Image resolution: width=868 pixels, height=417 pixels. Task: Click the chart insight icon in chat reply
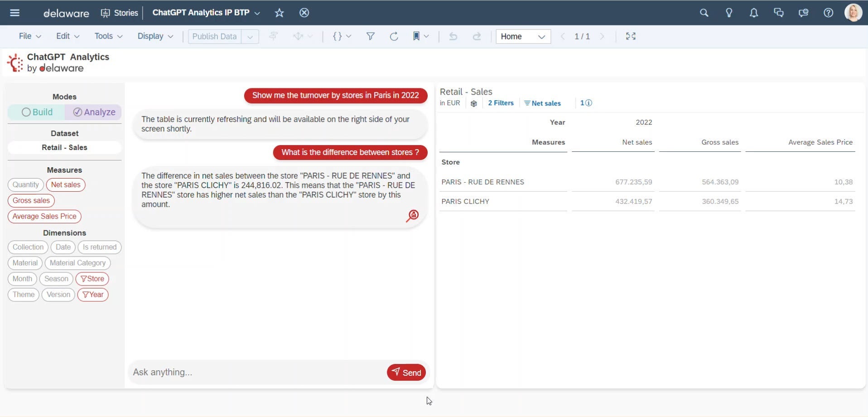[412, 216]
